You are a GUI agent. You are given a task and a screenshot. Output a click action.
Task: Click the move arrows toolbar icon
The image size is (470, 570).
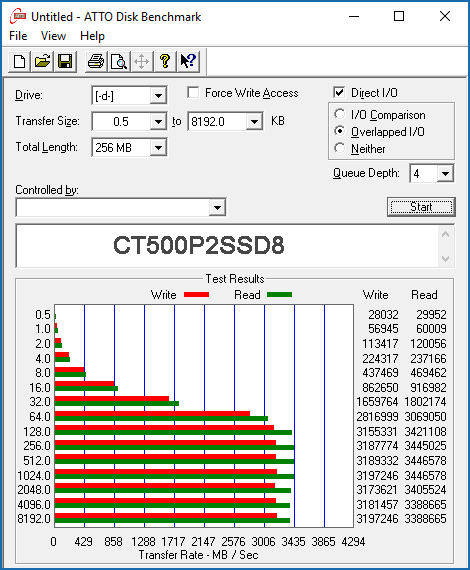141,61
